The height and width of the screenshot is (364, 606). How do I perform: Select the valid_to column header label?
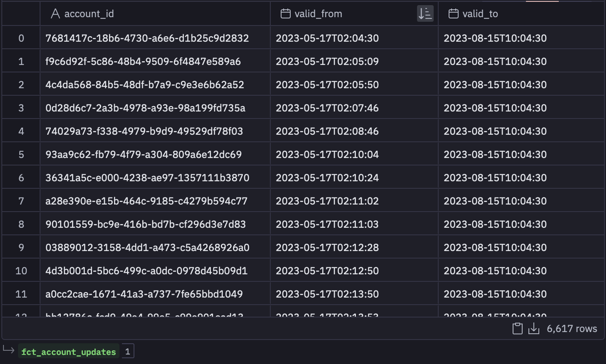(x=480, y=14)
